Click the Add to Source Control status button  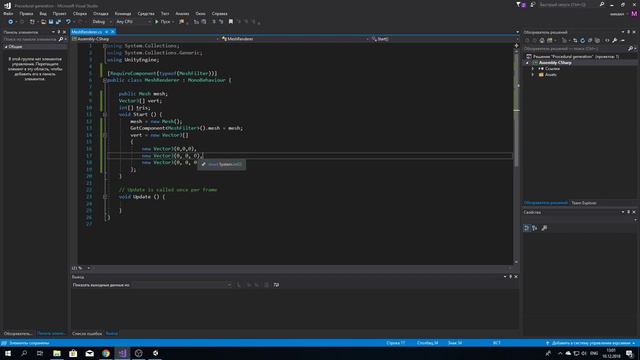(x=591, y=343)
